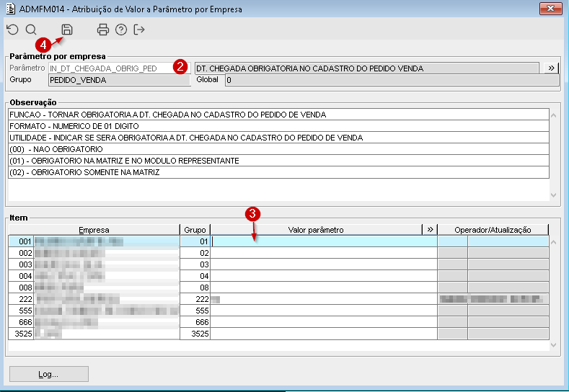
Task: Click Valor parâmetro cell for empresa 003
Action: coord(324,264)
